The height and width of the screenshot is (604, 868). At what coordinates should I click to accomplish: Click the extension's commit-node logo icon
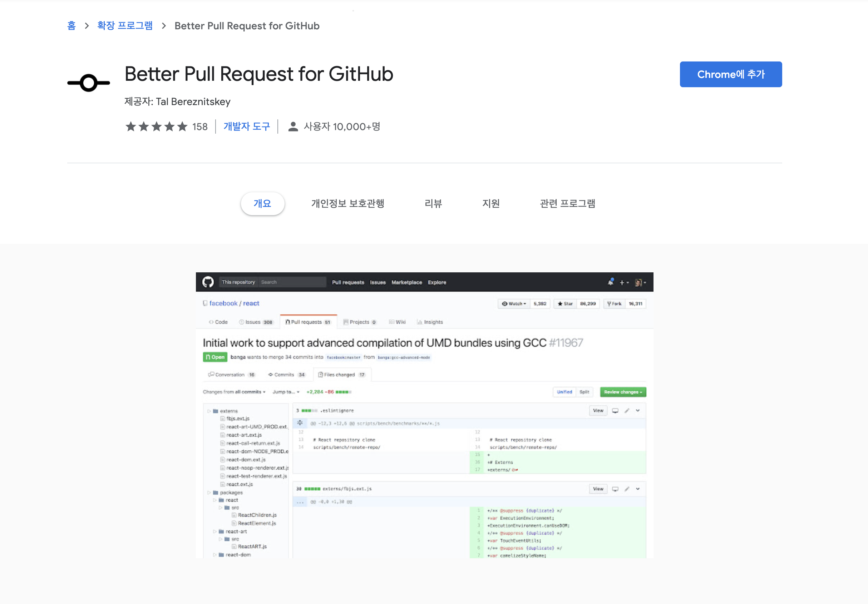89,83
